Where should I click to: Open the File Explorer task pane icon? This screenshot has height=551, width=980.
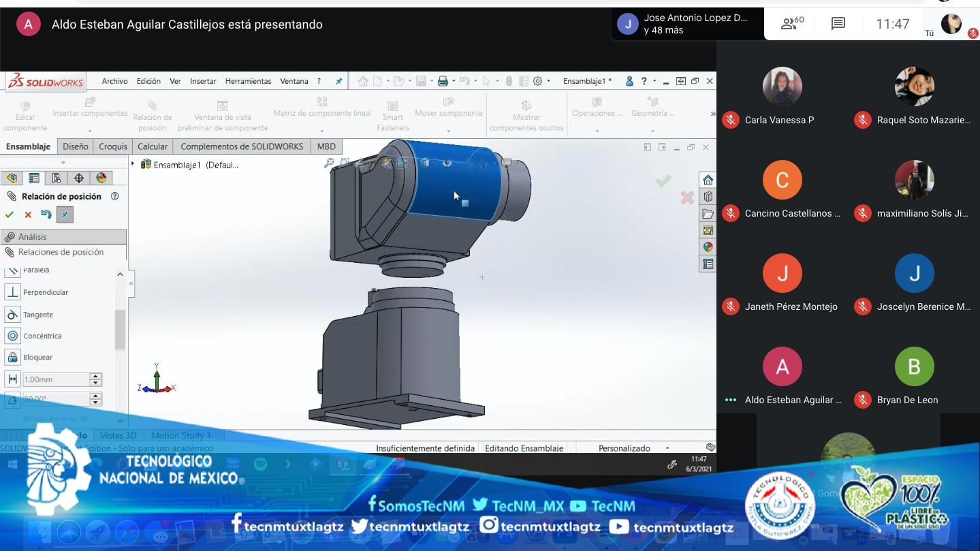pos(708,214)
